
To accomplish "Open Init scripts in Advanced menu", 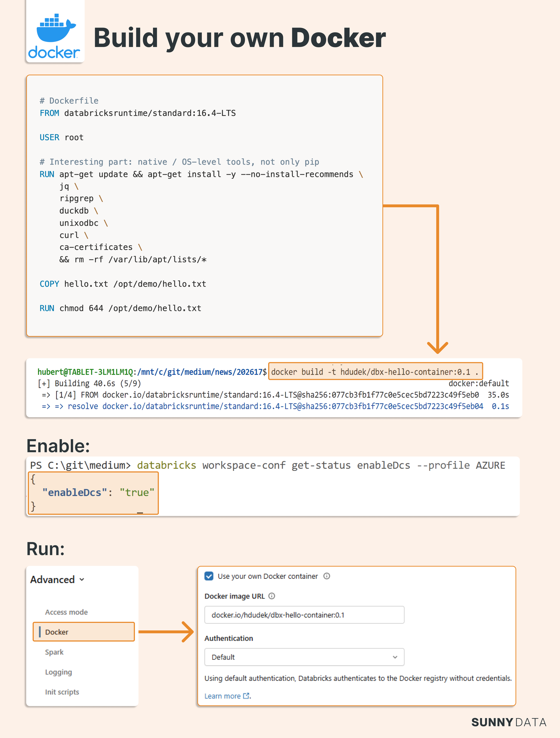I will click(x=62, y=692).
